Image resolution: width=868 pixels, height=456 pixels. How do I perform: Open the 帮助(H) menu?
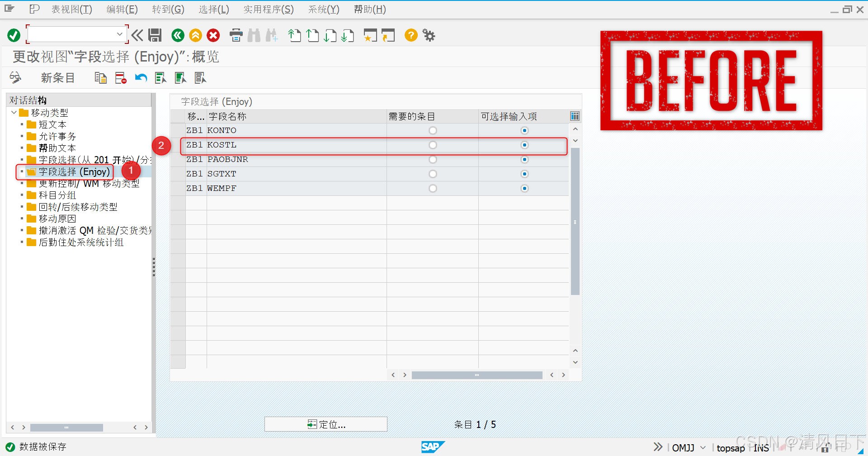(370, 9)
